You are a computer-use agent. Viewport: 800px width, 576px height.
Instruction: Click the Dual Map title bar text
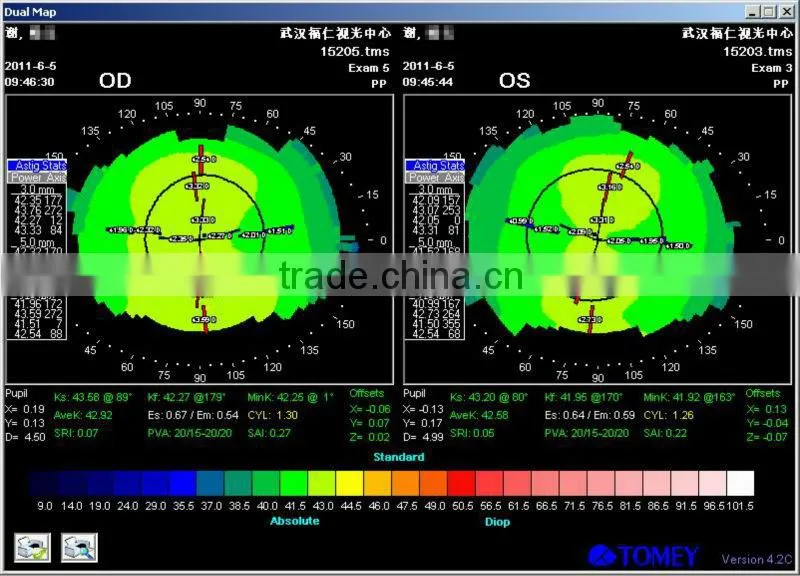point(30,12)
